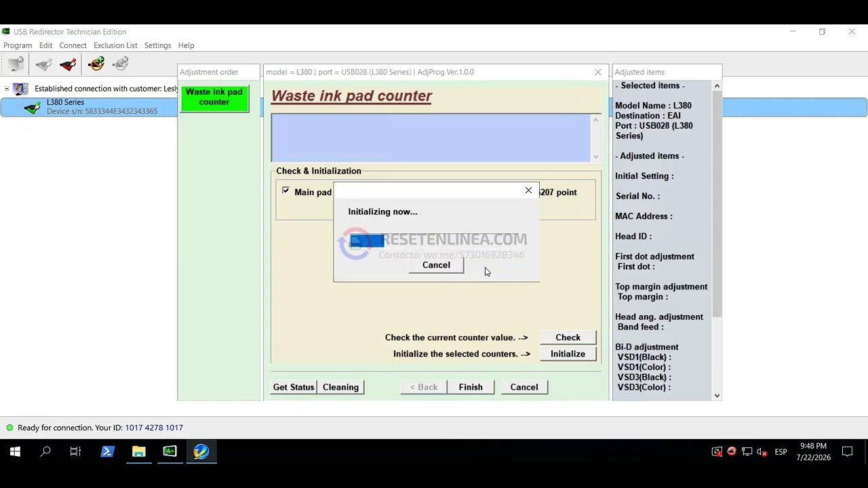This screenshot has height=488, width=868.
Task: Open File Explorer from the taskbar
Action: [138, 451]
